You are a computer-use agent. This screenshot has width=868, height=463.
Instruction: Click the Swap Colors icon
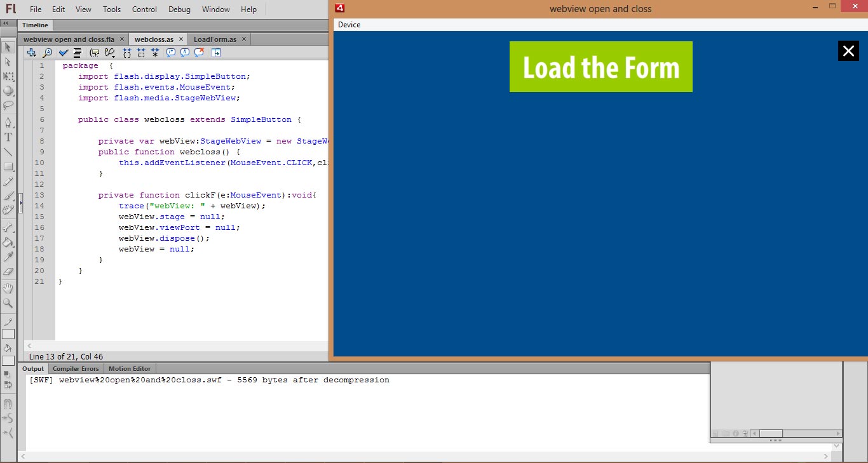click(8, 384)
